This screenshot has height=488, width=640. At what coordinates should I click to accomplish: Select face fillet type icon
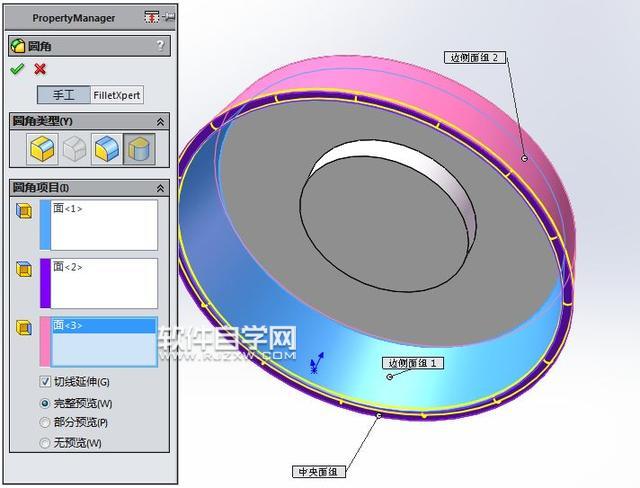107,149
